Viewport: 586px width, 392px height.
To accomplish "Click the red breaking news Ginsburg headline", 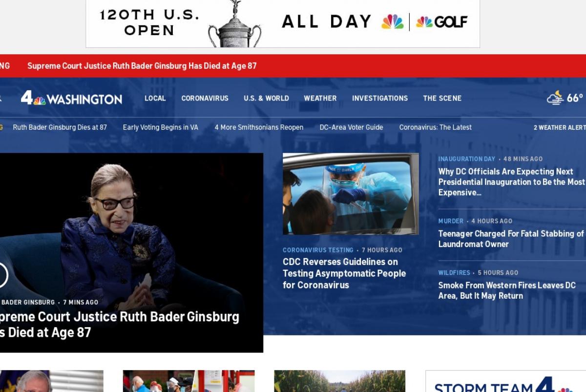I will pyautogui.click(x=142, y=66).
